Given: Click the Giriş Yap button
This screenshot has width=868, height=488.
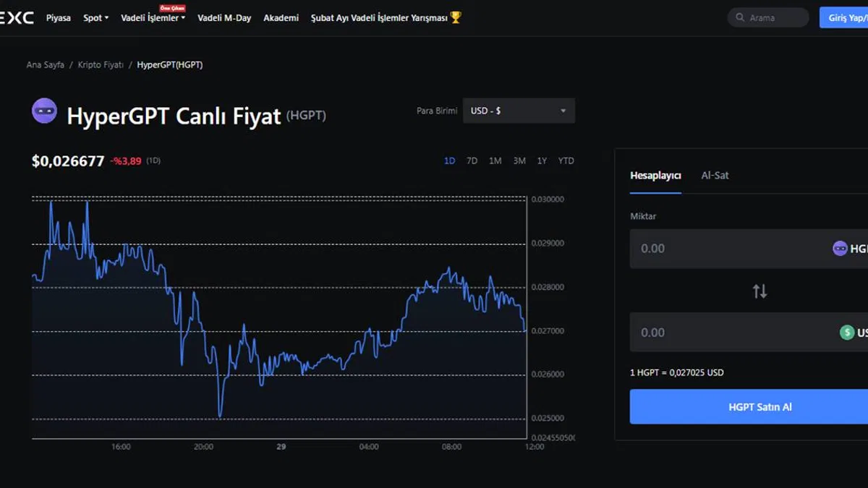Looking at the screenshot, I should click(844, 17).
